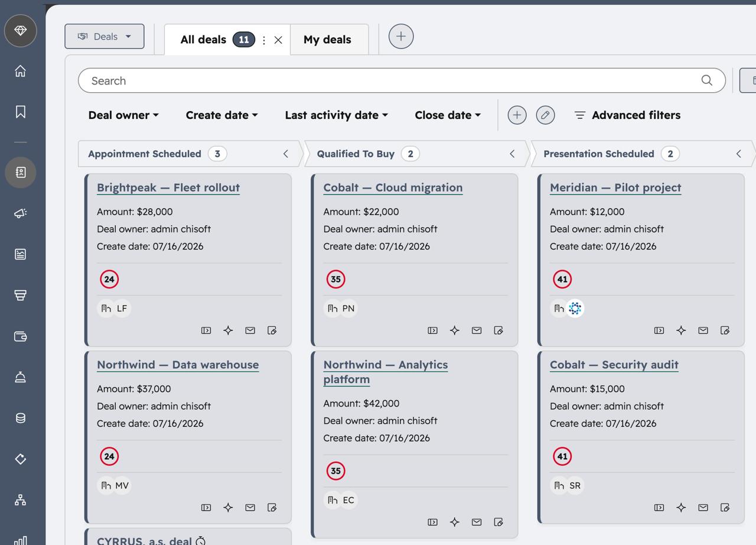
Task: Collapse the Qualified To Buy column
Action: click(512, 154)
